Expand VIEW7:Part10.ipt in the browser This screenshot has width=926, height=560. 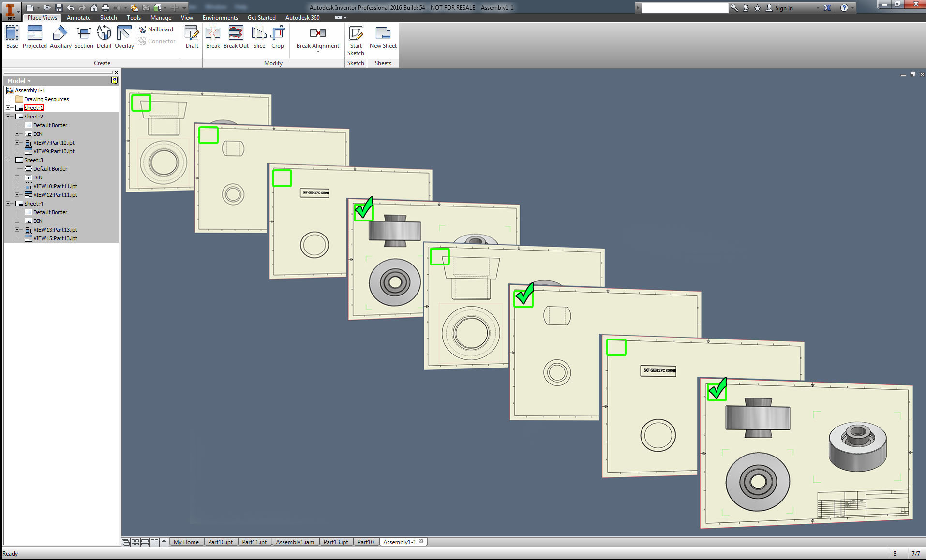[x=17, y=142]
